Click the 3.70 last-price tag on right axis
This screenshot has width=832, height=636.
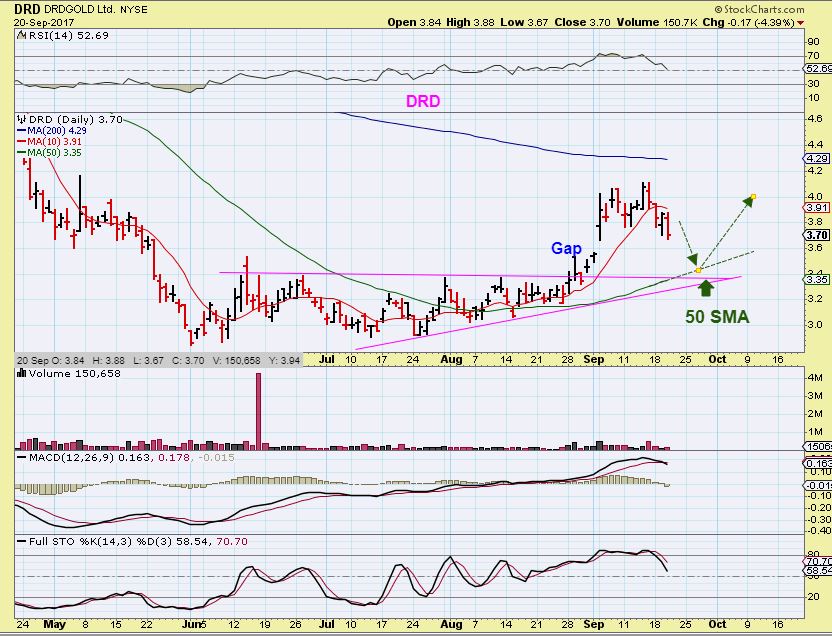click(817, 235)
